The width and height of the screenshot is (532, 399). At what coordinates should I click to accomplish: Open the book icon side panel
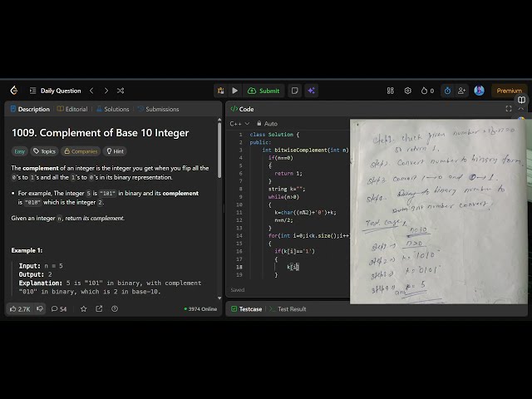point(522,100)
